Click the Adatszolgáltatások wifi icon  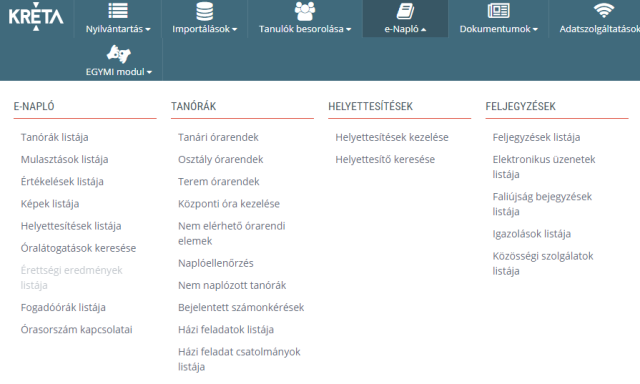pos(604,11)
